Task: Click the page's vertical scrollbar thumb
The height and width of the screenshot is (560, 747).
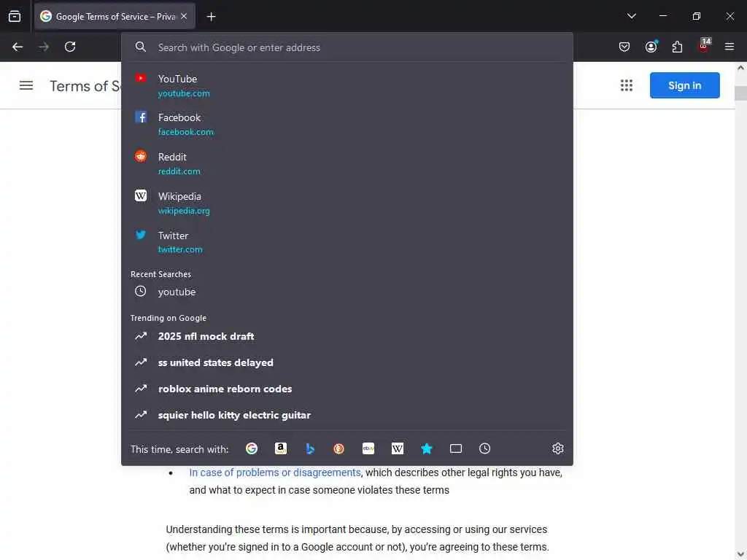Action: pyautogui.click(x=740, y=93)
